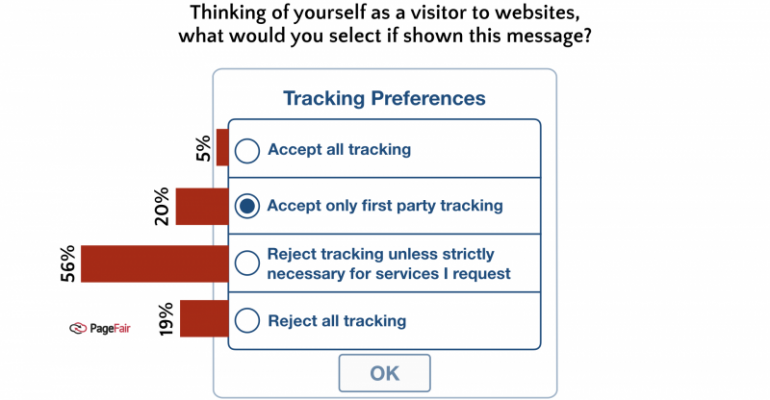Click the PageFair logo icon
This screenshot has height=400, width=770.
point(78,328)
